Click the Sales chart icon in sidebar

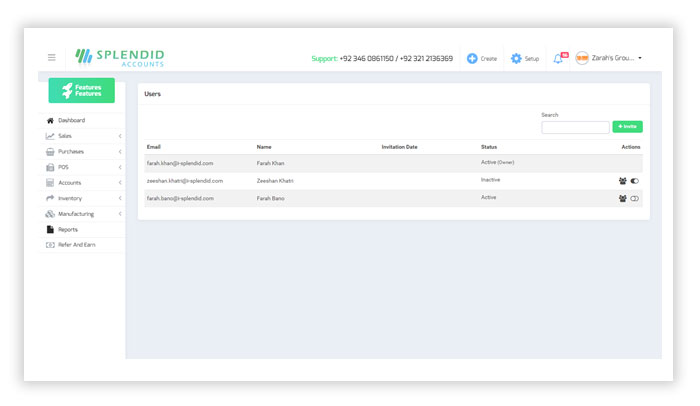click(50, 136)
